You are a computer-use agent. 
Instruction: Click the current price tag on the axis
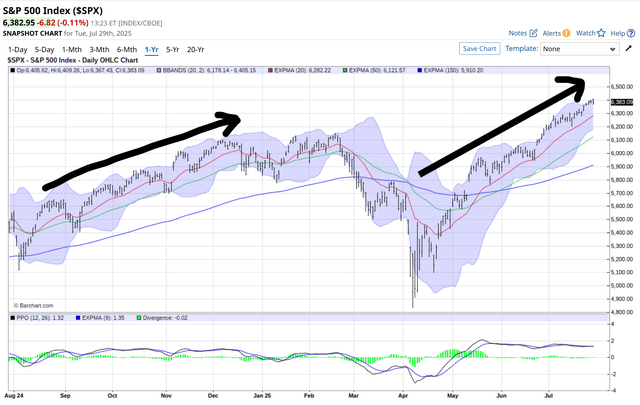coord(622,102)
